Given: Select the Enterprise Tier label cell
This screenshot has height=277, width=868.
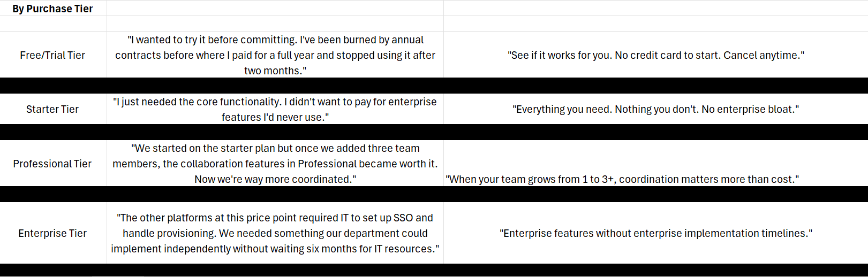Looking at the screenshot, I should point(52,233).
